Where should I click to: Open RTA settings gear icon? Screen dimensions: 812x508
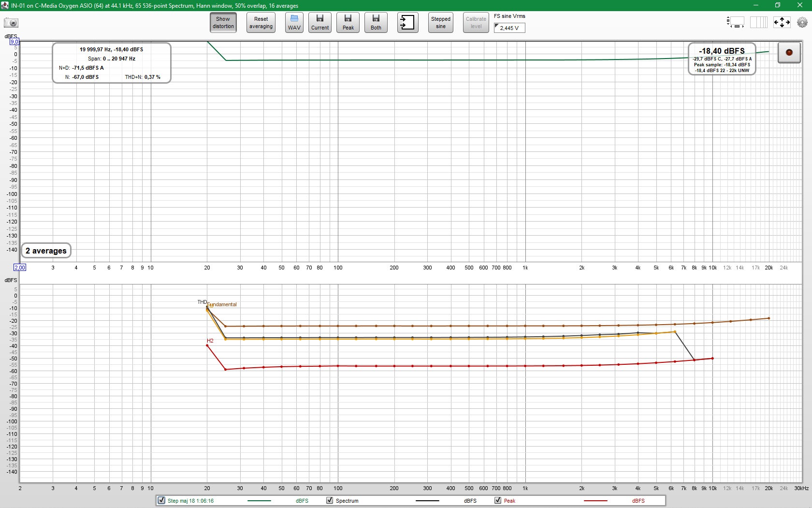[x=802, y=22]
